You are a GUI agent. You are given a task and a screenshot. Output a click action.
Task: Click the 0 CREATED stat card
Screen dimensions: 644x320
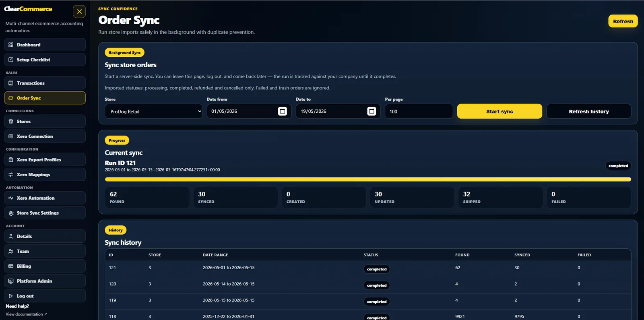pos(324,197)
